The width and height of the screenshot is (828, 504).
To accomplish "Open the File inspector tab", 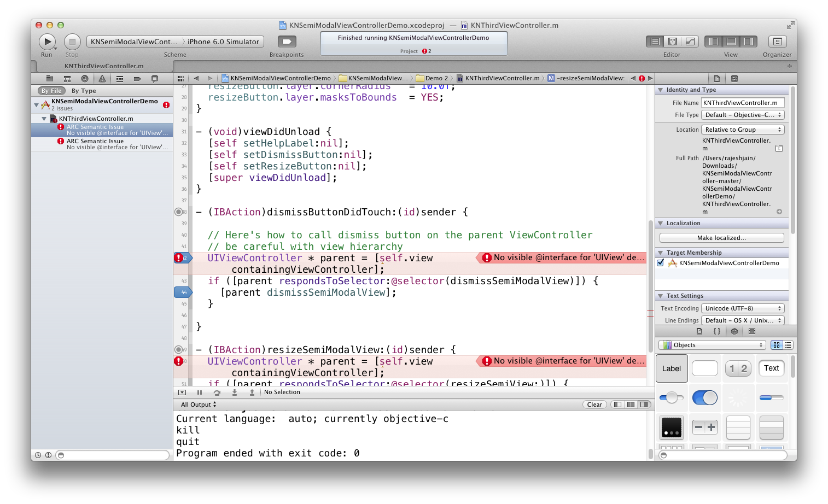I will (x=717, y=79).
